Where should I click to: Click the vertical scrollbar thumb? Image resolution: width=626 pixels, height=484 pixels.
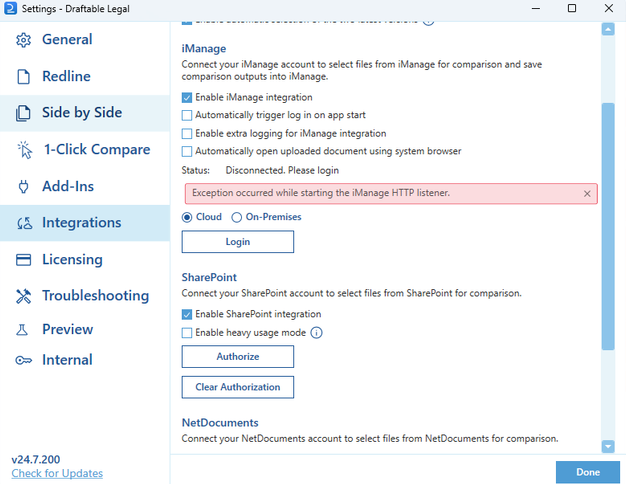coord(608,226)
